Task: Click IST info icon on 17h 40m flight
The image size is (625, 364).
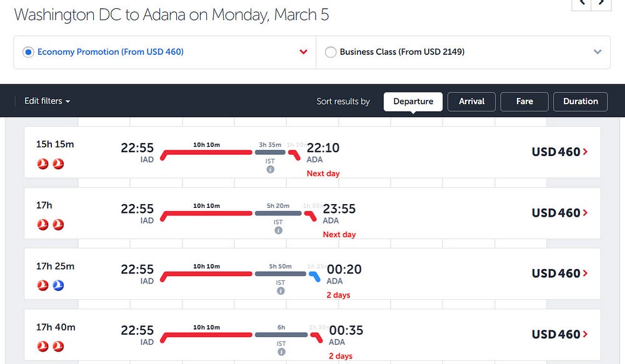Action: 281,352
